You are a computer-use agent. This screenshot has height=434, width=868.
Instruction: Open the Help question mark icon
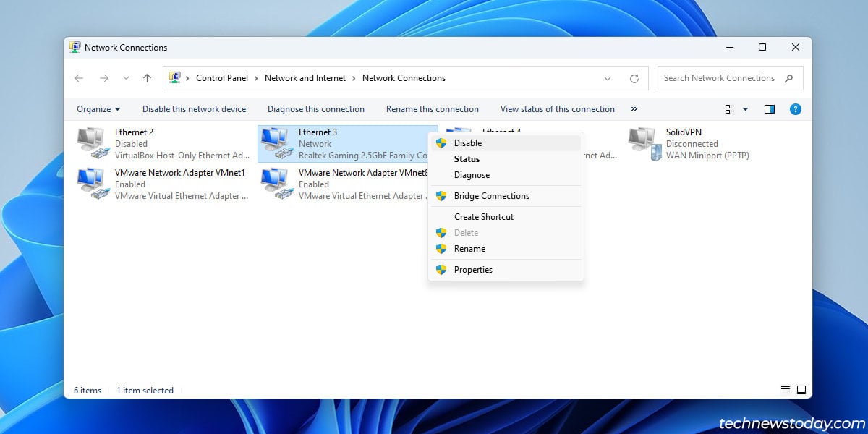click(795, 109)
